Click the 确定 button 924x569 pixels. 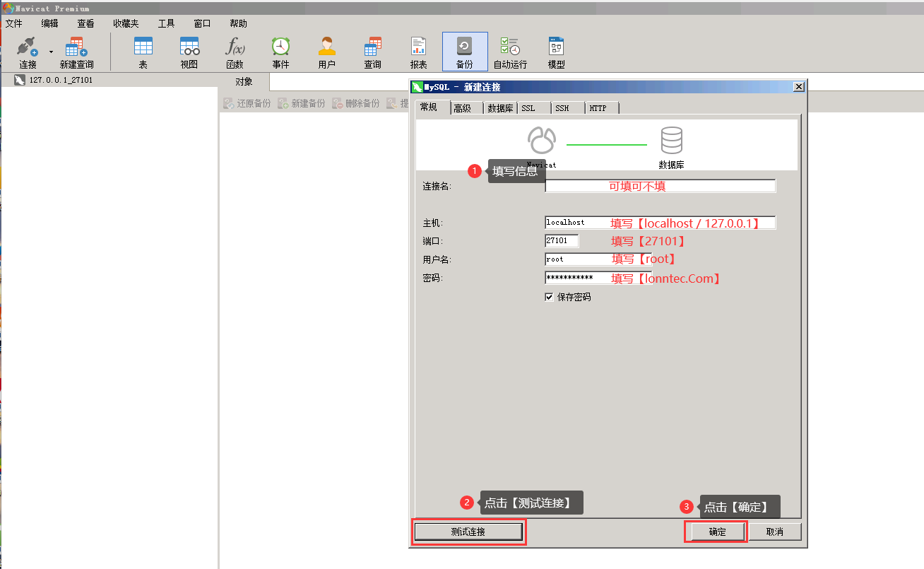point(717,532)
